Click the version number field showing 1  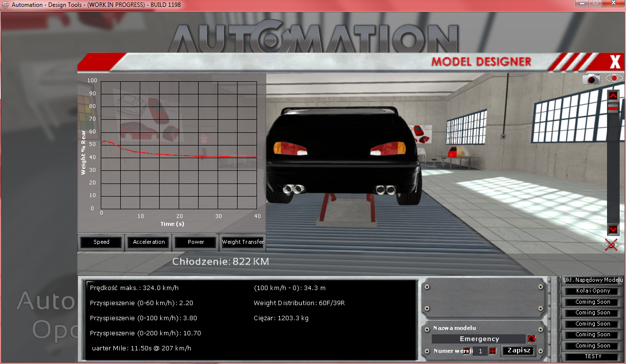point(480,351)
